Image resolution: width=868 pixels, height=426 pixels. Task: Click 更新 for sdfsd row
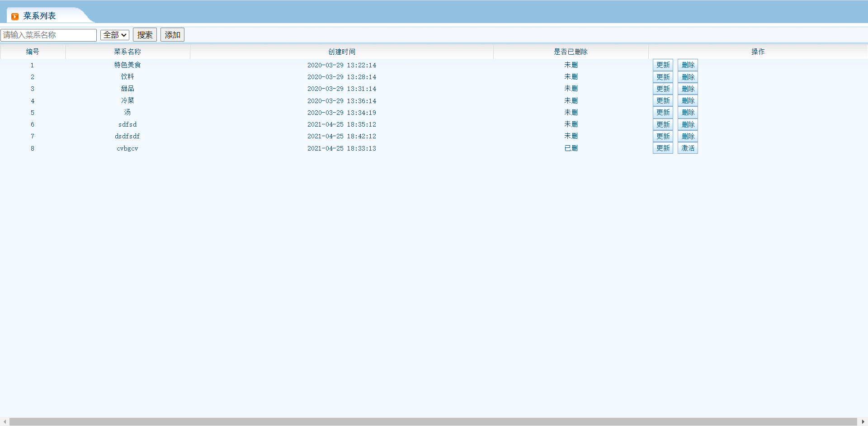663,124
